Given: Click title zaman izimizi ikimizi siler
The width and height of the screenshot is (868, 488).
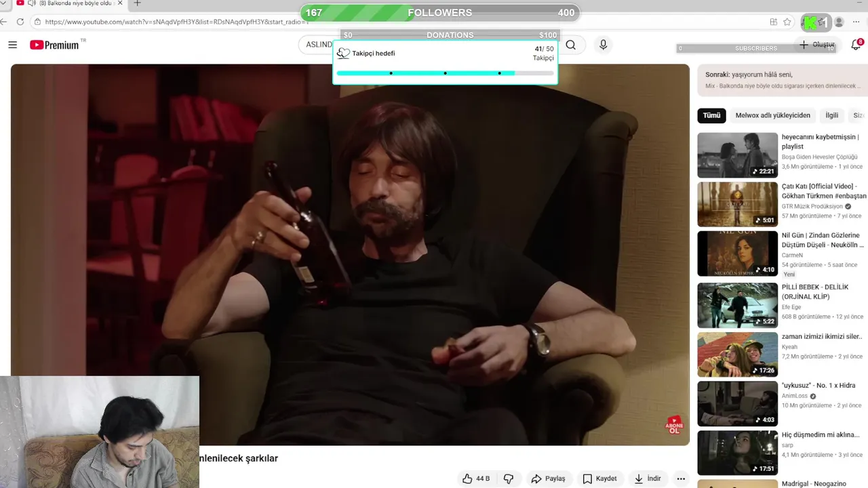Looking at the screenshot, I should click(x=822, y=336).
